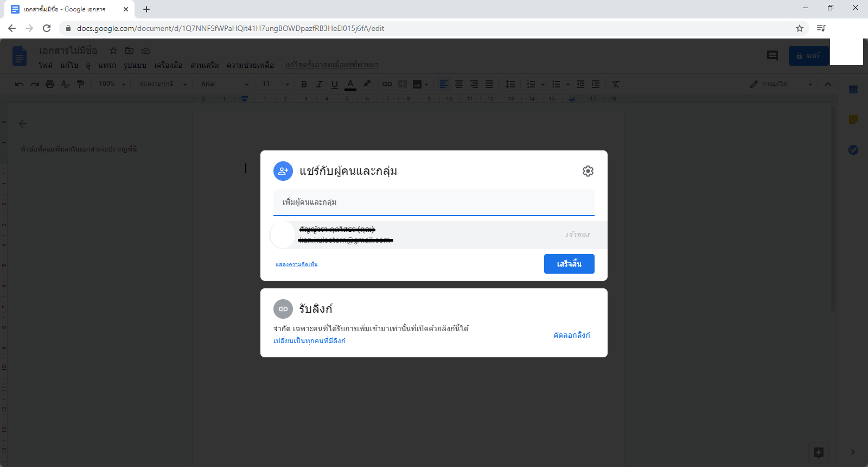The width and height of the screenshot is (868, 467).
Task: Check the cloud save status icon
Action: click(x=146, y=51)
